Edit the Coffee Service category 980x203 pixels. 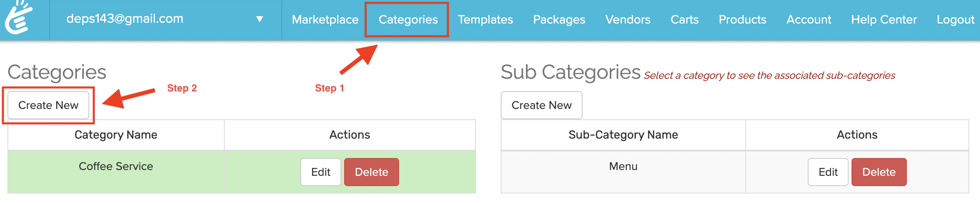(x=321, y=172)
